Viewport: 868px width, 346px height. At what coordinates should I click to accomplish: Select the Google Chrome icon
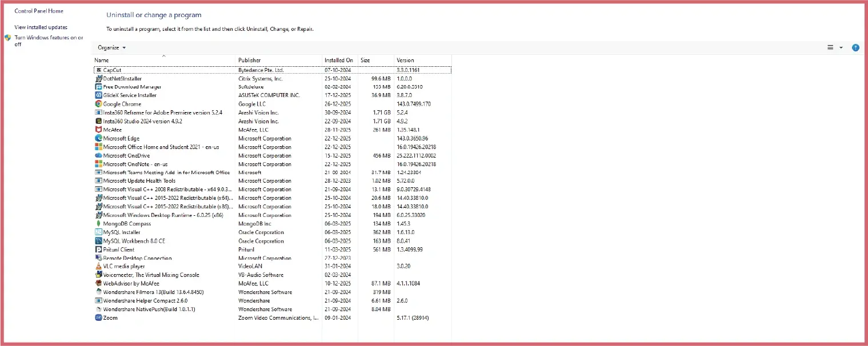tap(99, 104)
